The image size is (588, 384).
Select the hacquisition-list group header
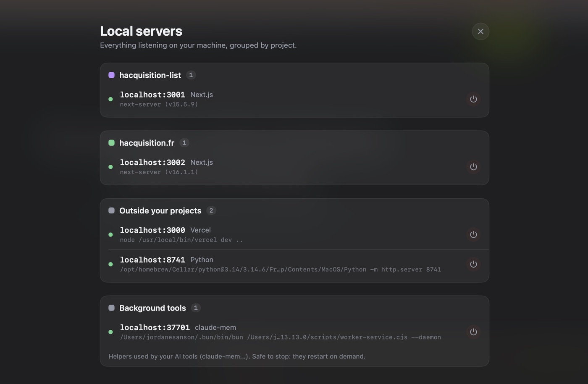coord(150,75)
